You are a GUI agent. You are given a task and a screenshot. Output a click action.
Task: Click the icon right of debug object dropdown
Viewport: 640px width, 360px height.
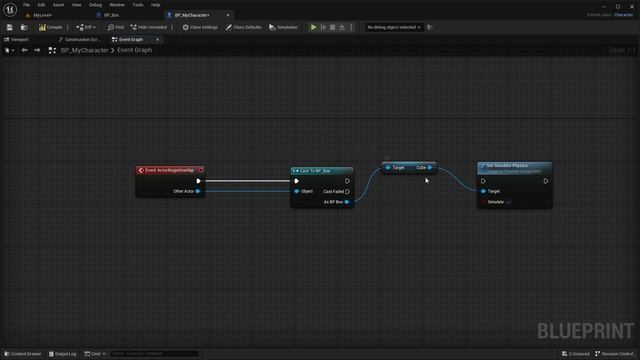[x=430, y=27]
